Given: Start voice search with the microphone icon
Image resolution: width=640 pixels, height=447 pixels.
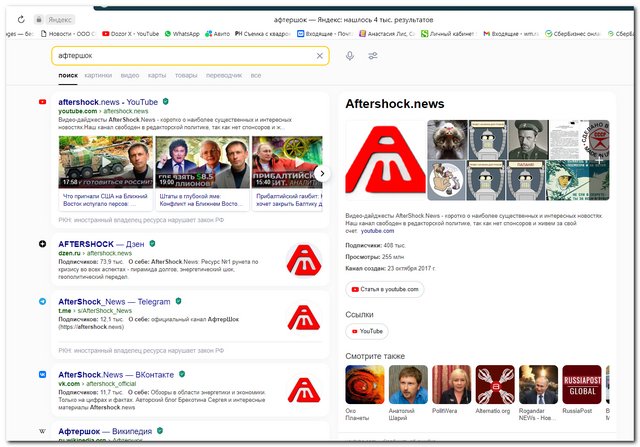Looking at the screenshot, I should [350, 56].
